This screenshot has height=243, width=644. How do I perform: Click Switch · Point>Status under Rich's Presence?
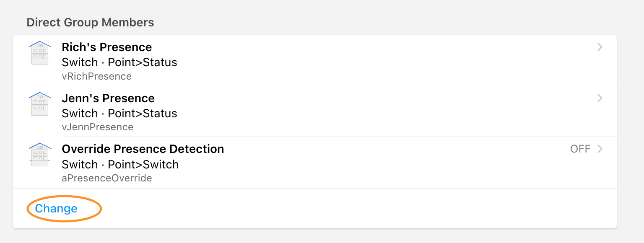click(119, 62)
